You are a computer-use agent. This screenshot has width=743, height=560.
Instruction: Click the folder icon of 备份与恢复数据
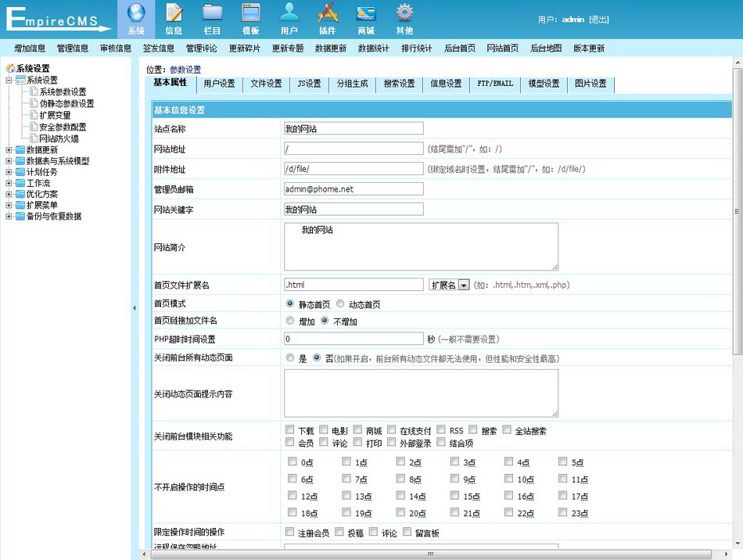(x=20, y=216)
